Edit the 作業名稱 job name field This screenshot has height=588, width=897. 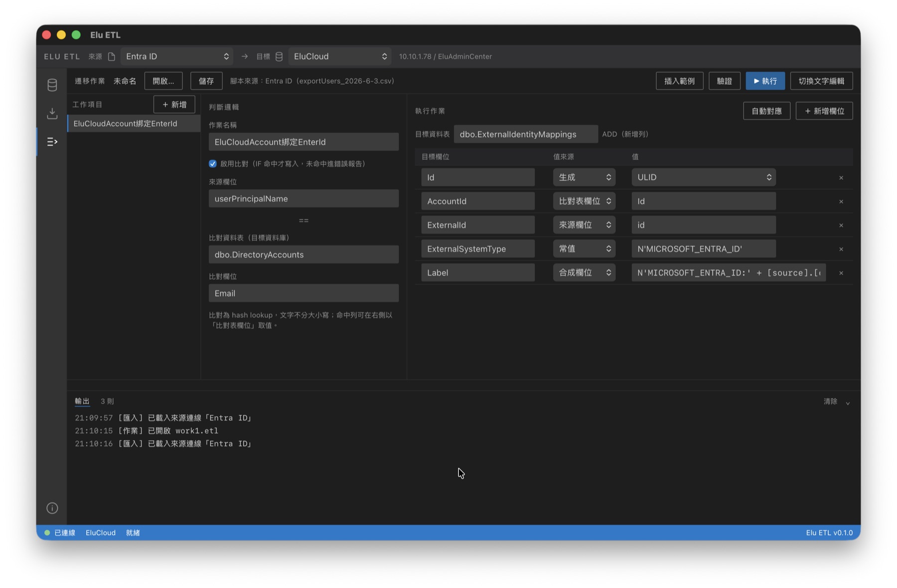(303, 142)
